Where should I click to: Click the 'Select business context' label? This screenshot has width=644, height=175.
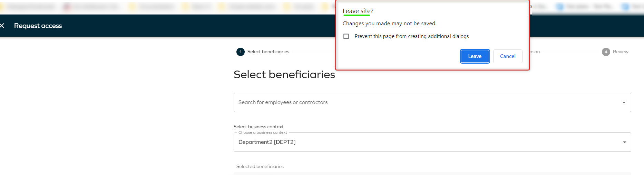[x=258, y=127]
